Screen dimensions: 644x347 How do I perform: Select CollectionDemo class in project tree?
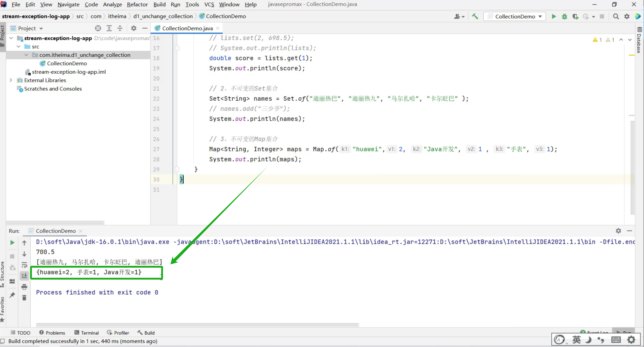(67, 63)
